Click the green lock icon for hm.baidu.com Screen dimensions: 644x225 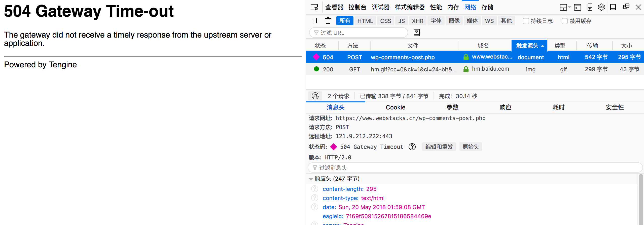pyautogui.click(x=466, y=69)
